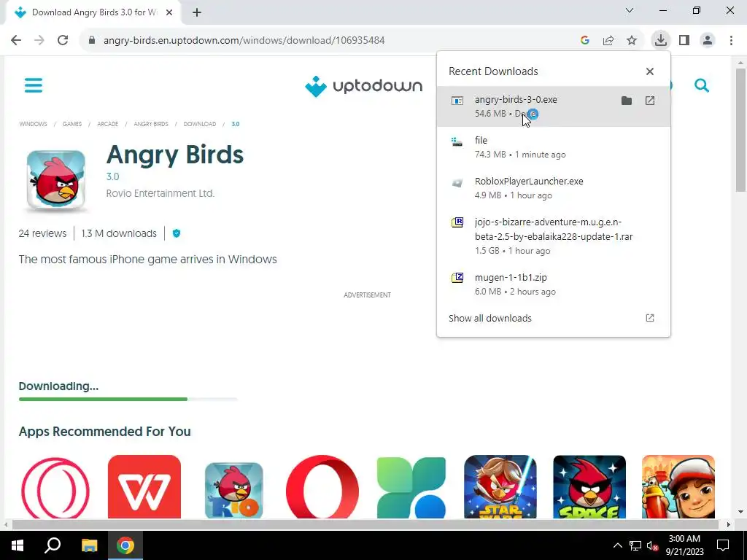The height and width of the screenshot is (560, 747).
Task: Click Rovio Entertainment Ltd. developer link
Action: [x=160, y=193]
